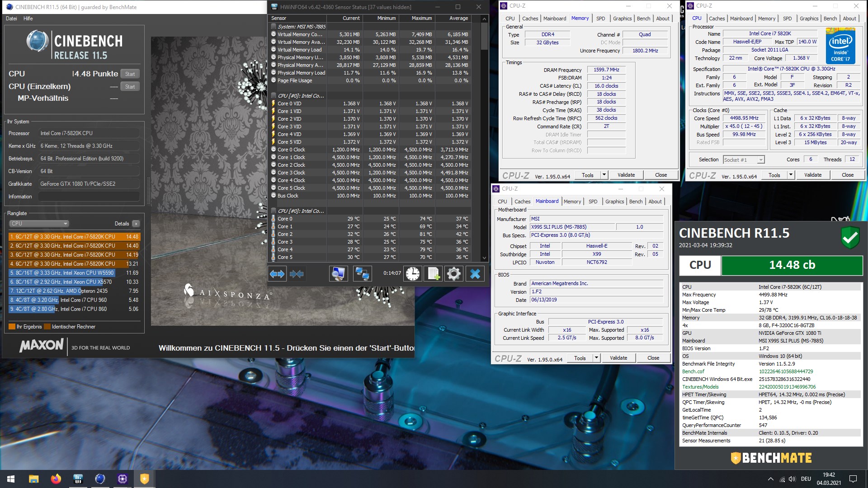Click brown Identischer Rechner legend swatch
This screenshot has height=488, width=868.
47,327
